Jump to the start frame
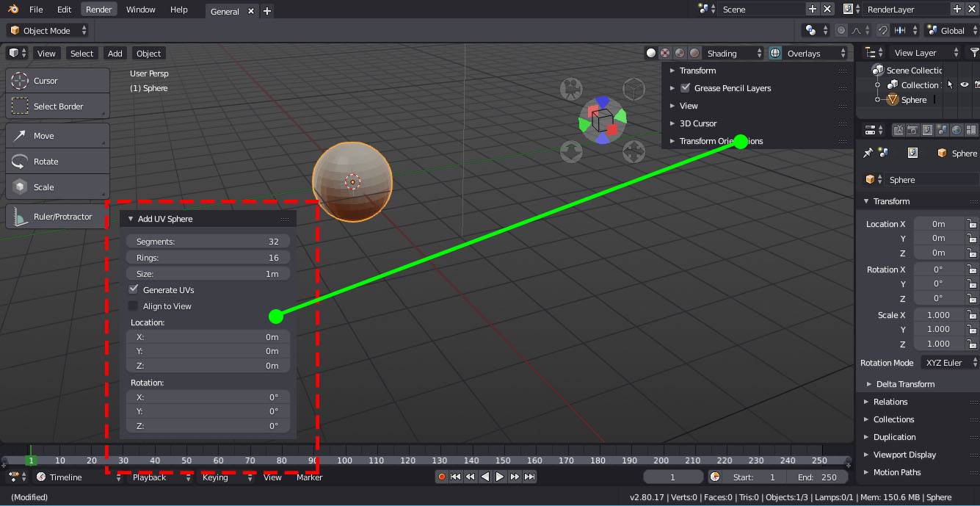 tap(456, 477)
